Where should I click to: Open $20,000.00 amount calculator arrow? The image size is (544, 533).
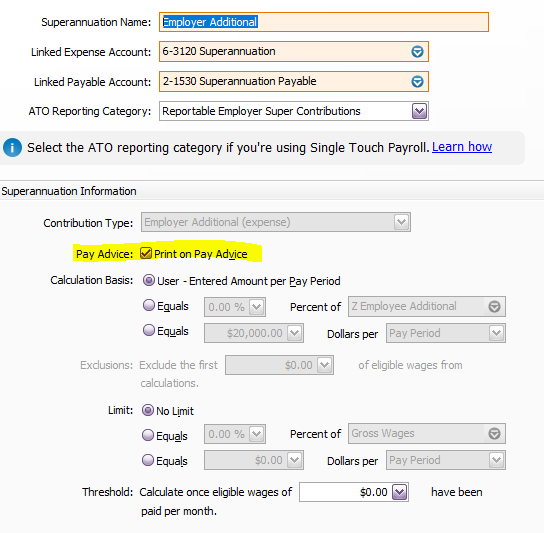click(294, 333)
